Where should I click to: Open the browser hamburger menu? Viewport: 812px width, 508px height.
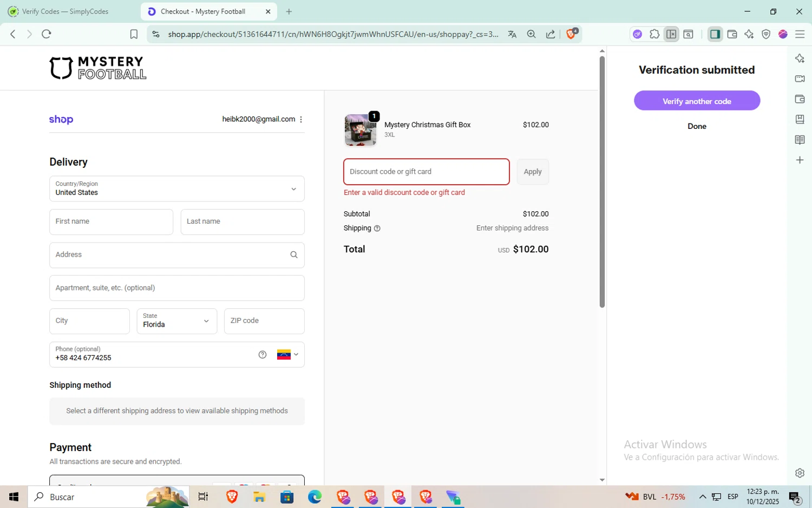point(800,34)
